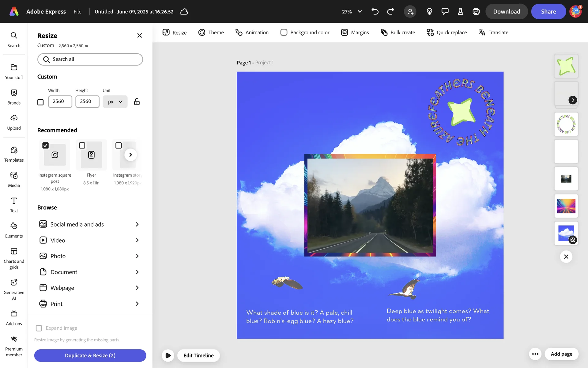Toggle the Background color swatch
The image size is (588, 368).
point(284,33)
